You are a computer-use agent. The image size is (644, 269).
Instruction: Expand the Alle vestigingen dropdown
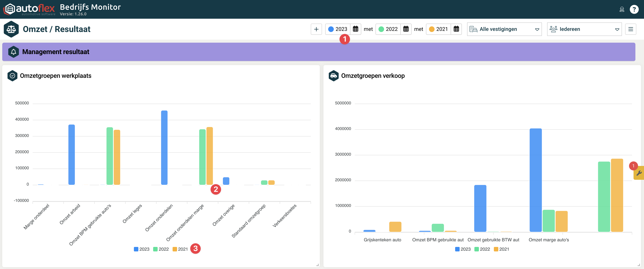(504, 29)
